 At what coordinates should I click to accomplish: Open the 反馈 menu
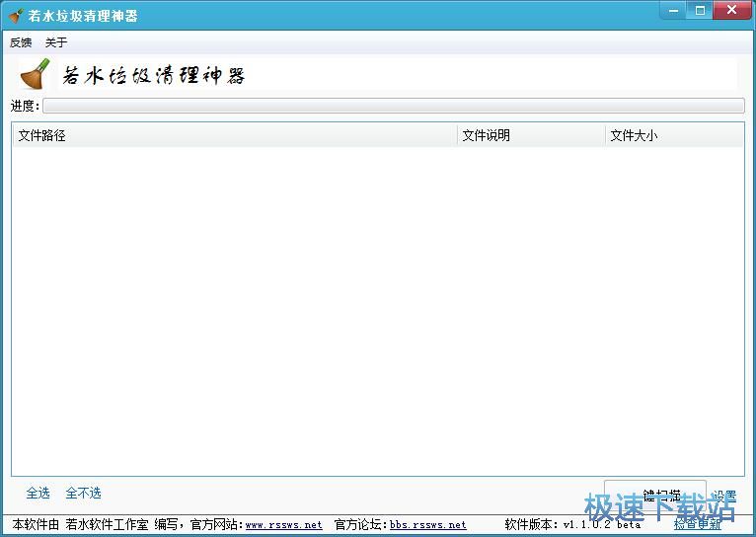click(21, 42)
